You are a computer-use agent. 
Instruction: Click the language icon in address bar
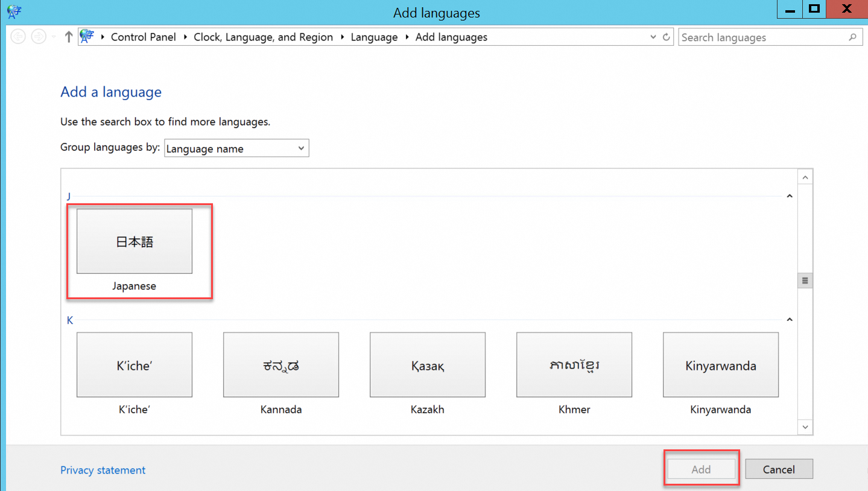87,37
